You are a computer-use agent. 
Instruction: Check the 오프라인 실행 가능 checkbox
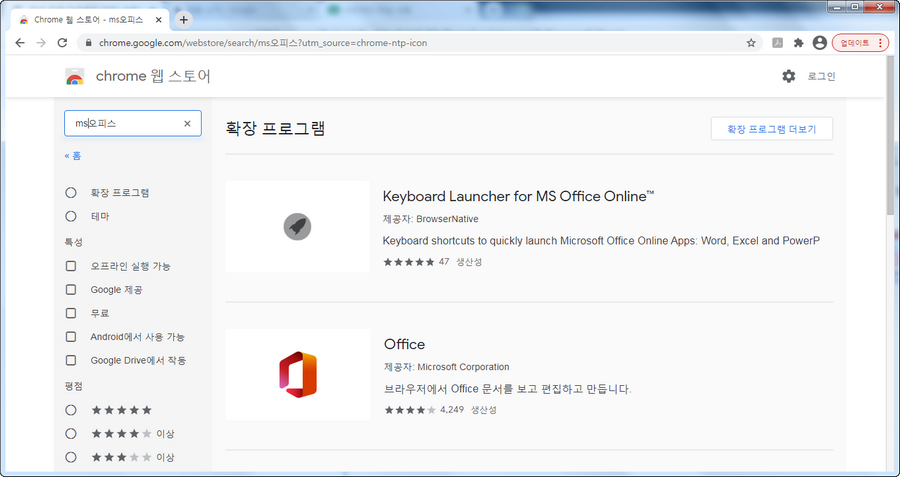coord(71,266)
